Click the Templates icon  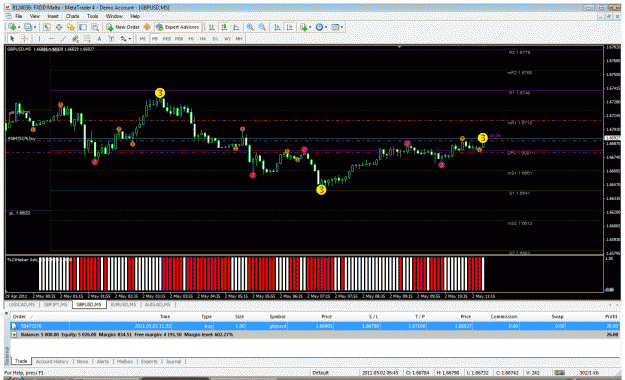(335, 27)
